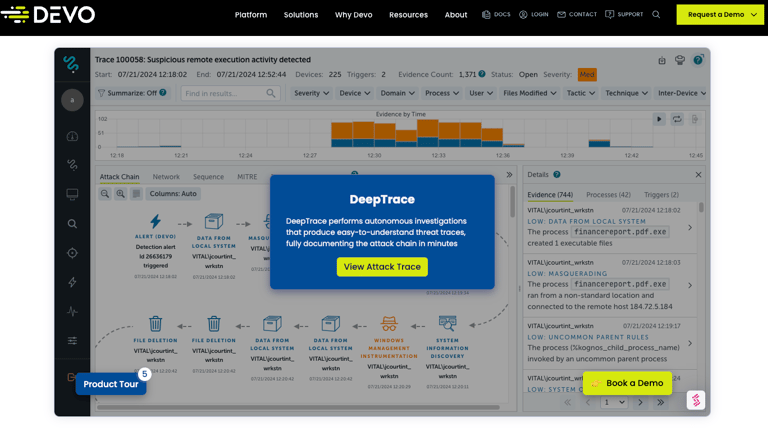Jump to last evidence page
Screen dimensions: 768x431
[x=661, y=403]
